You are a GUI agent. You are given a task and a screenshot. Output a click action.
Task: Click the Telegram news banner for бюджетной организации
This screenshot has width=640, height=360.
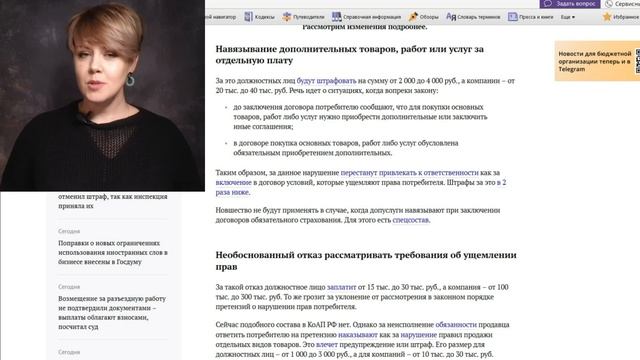(x=597, y=61)
